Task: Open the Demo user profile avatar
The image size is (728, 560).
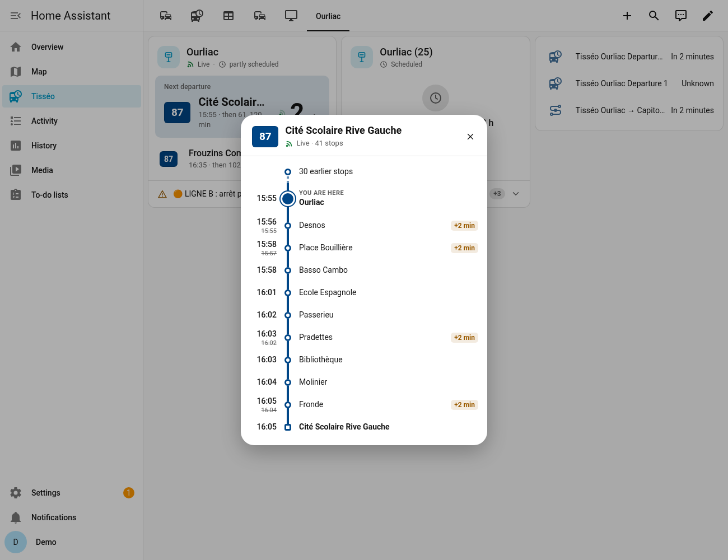Action: 16,542
